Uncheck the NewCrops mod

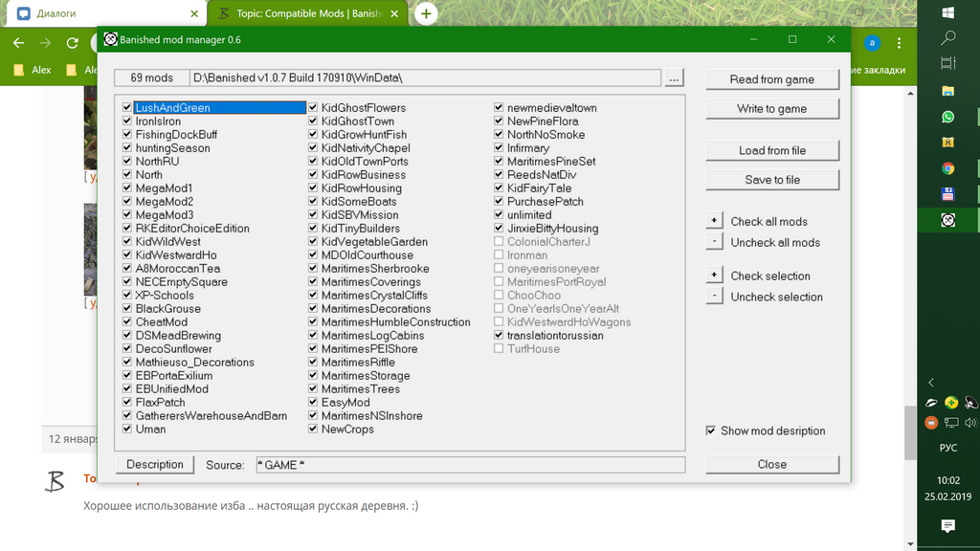[313, 429]
